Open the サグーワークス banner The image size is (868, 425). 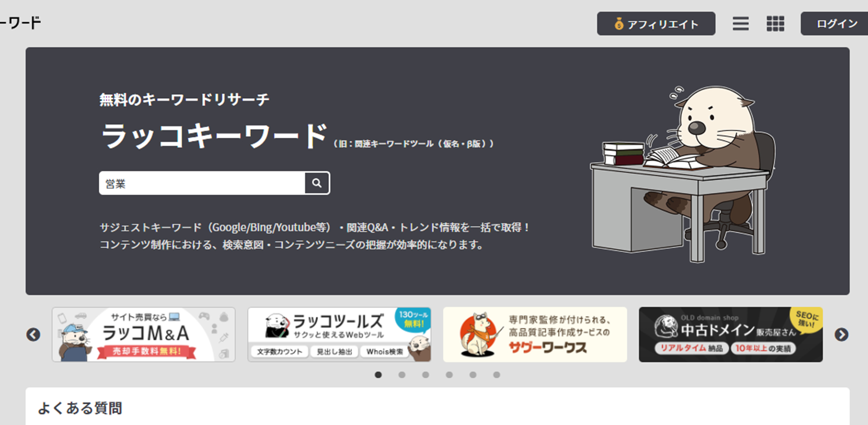[x=535, y=334]
